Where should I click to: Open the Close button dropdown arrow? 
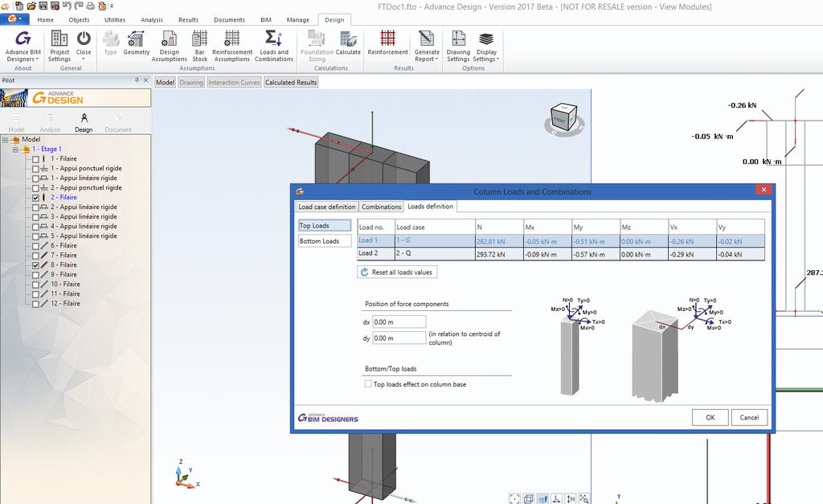[84, 59]
